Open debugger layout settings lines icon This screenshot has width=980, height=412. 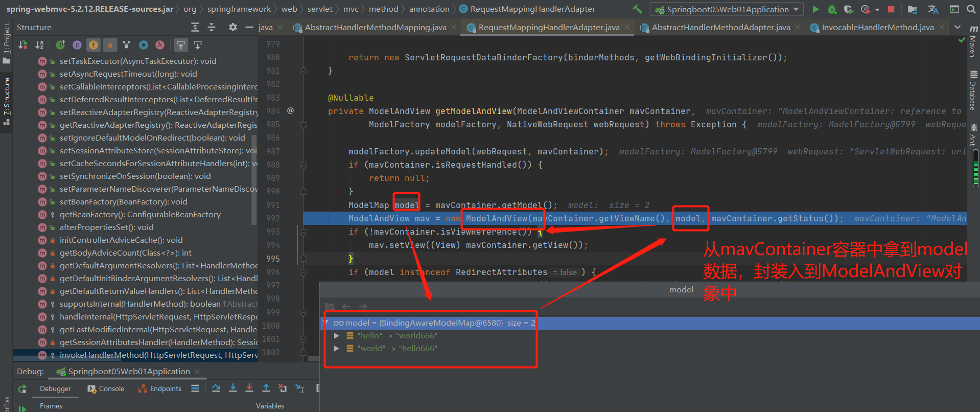point(195,388)
